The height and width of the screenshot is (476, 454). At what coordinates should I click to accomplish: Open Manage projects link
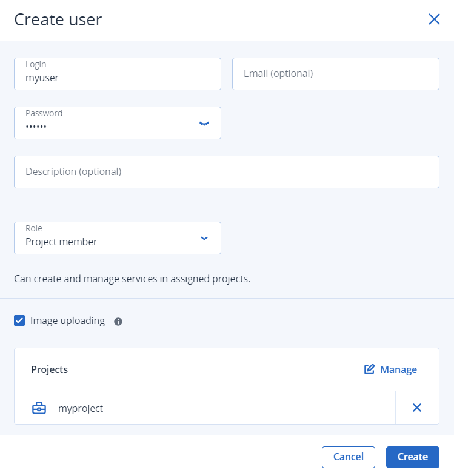pyautogui.click(x=398, y=369)
